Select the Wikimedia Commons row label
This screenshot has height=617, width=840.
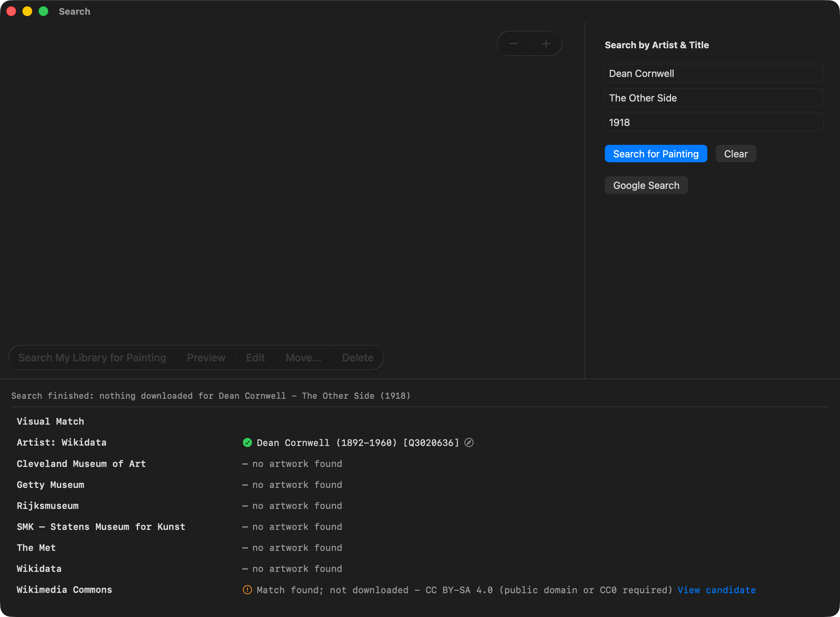click(64, 589)
